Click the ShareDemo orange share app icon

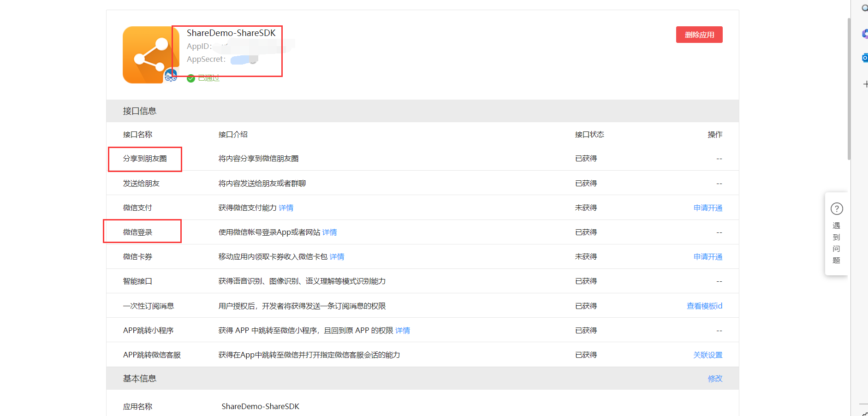[151, 55]
